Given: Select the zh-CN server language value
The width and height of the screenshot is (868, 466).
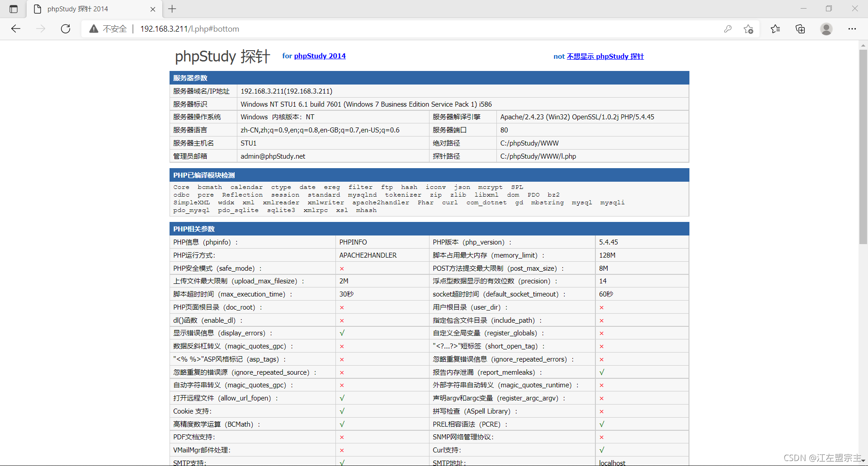Looking at the screenshot, I should click(320, 130).
